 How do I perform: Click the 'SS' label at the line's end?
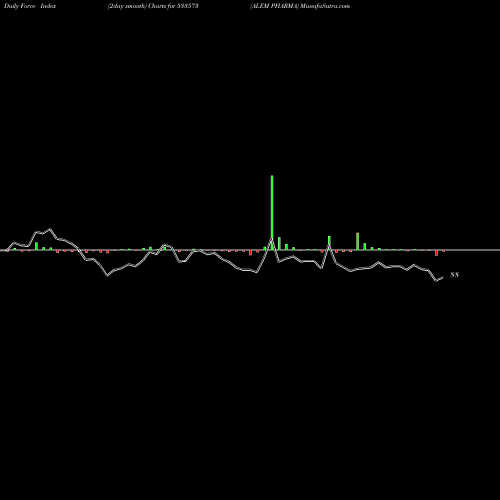point(455,275)
